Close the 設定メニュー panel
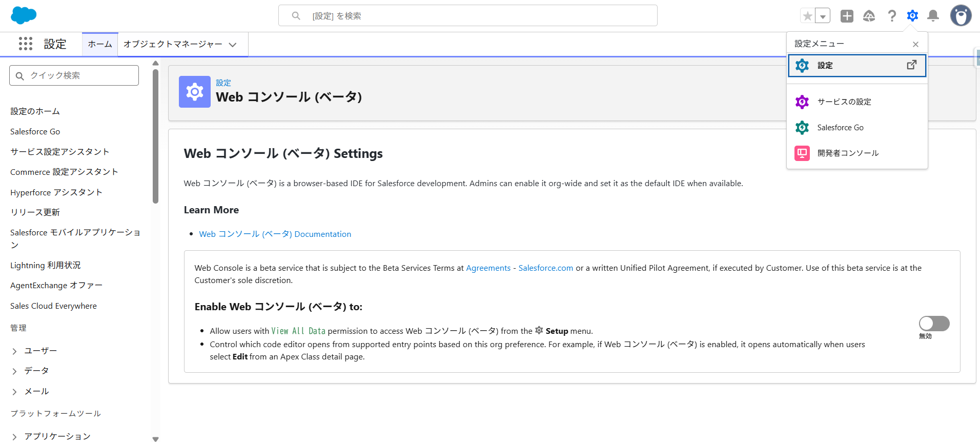980x442 pixels. pos(915,44)
